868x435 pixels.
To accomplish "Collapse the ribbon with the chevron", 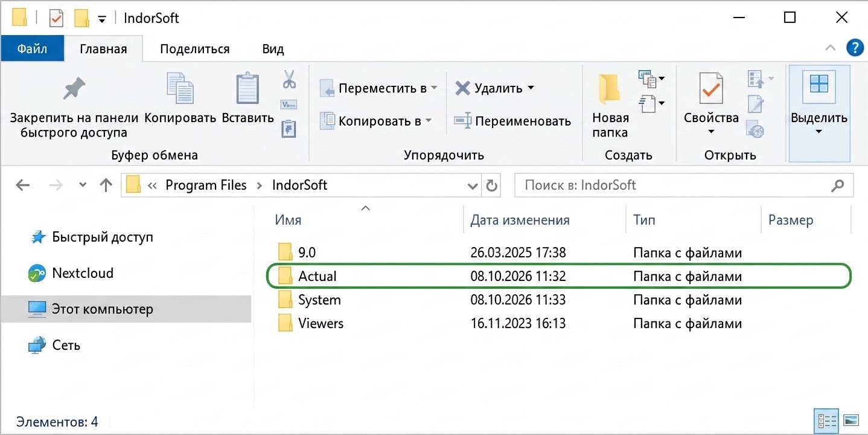I will click(x=831, y=48).
